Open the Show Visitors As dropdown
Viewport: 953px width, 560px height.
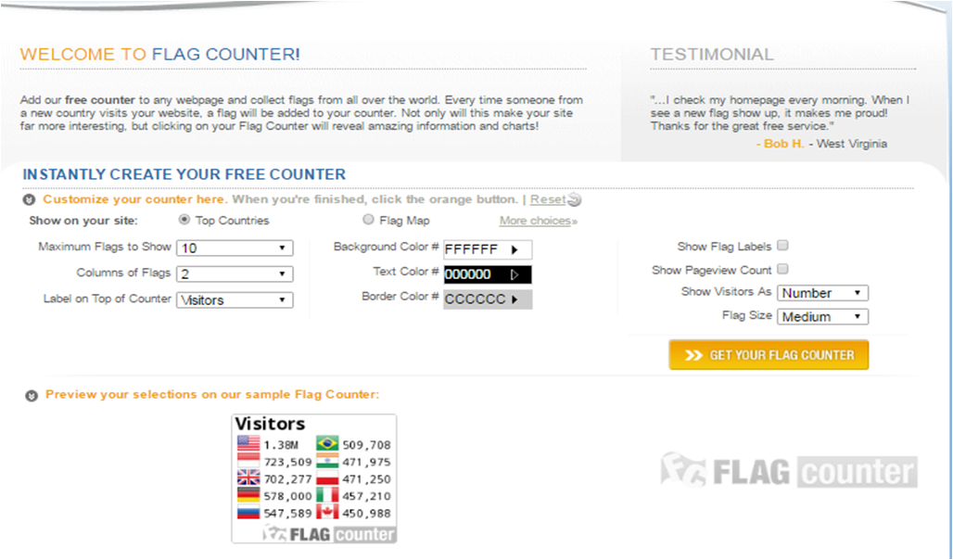pos(822,293)
